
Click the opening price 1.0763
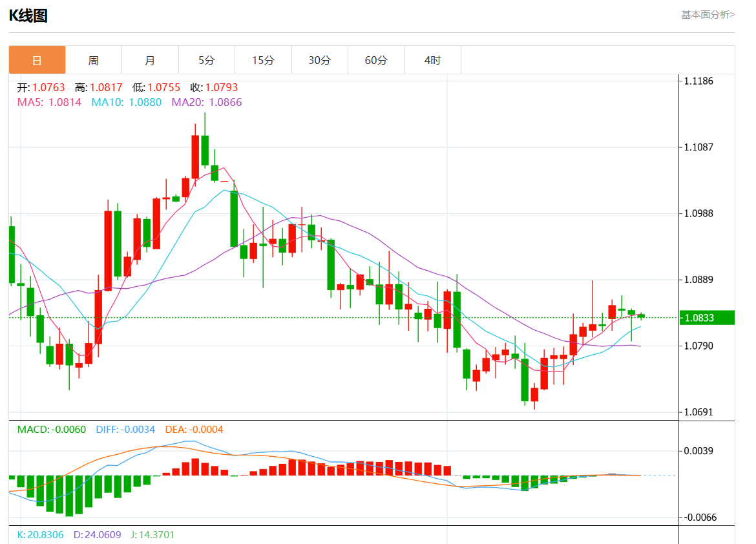pyautogui.click(x=48, y=87)
